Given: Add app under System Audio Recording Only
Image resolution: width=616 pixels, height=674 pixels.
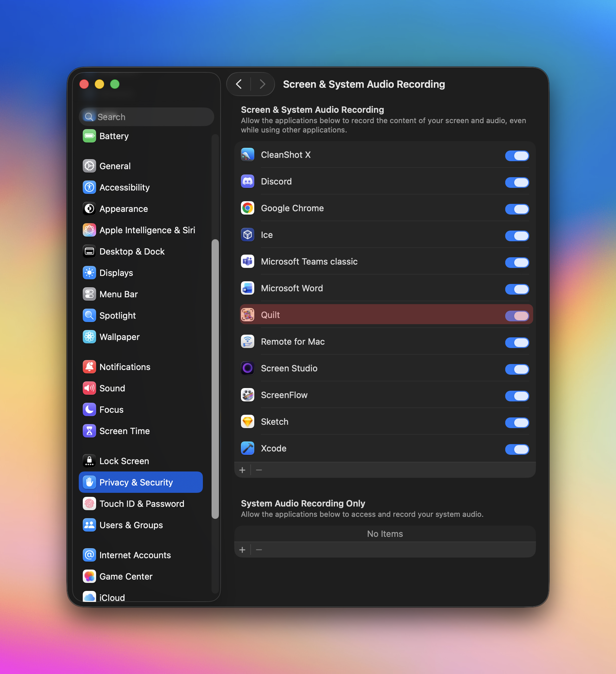Looking at the screenshot, I should (243, 550).
